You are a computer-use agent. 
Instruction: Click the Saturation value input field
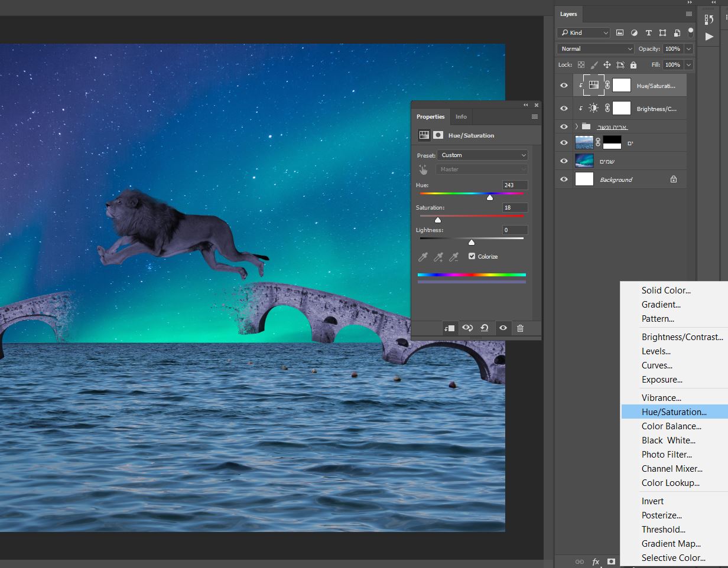click(x=515, y=208)
